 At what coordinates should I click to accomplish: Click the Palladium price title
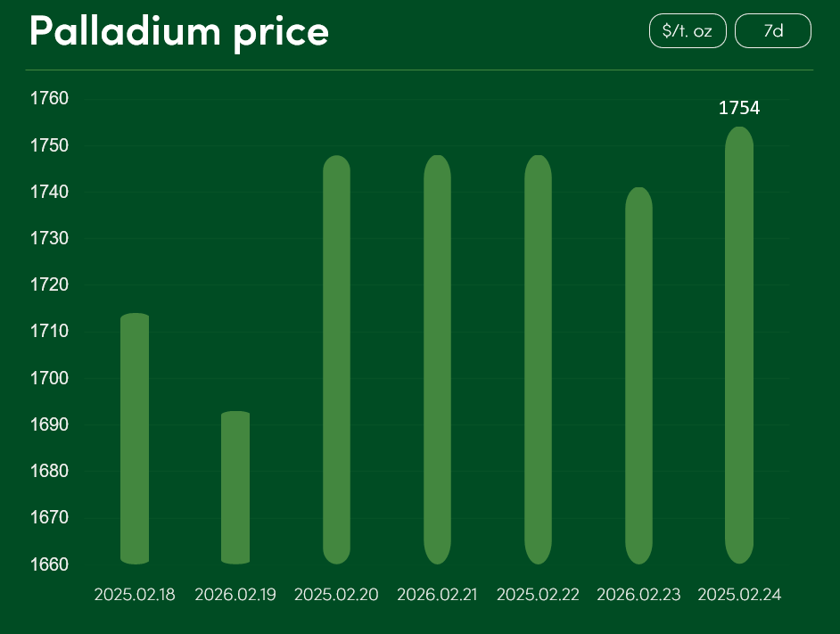(179, 32)
